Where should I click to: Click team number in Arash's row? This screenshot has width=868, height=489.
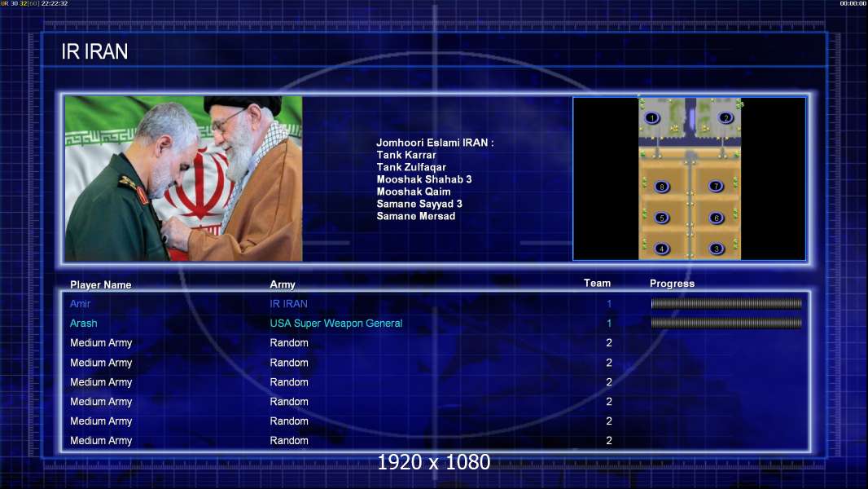pos(609,323)
